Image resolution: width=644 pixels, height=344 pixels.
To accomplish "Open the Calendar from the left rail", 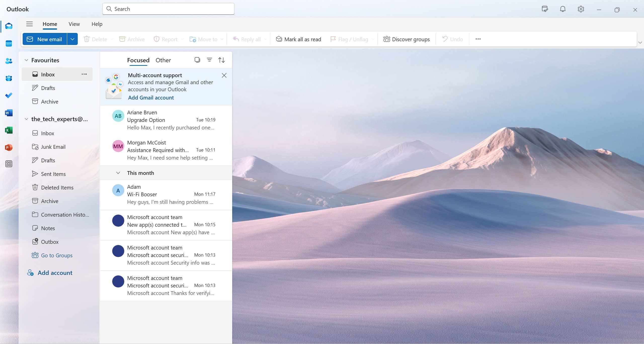I will tap(9, 43).
